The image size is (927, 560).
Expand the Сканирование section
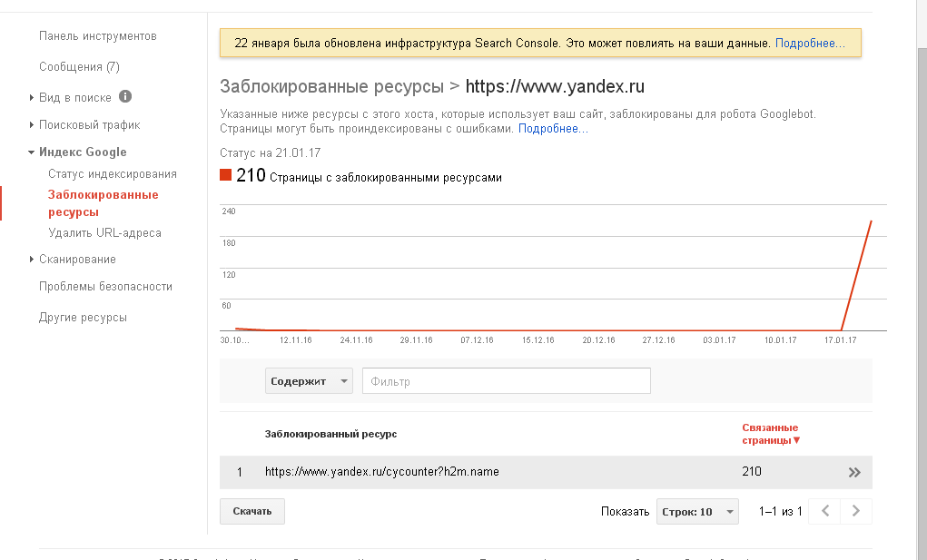pyautogui.click(x=32, y=260)
